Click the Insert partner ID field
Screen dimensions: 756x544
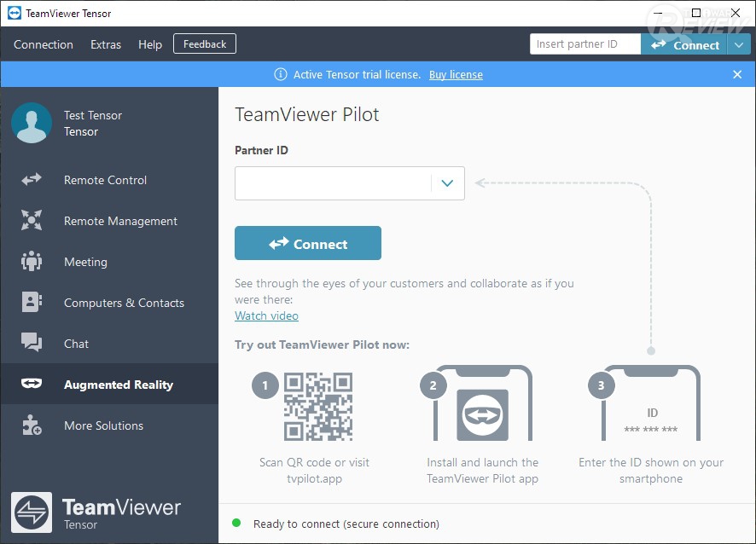tap(585, 44)
